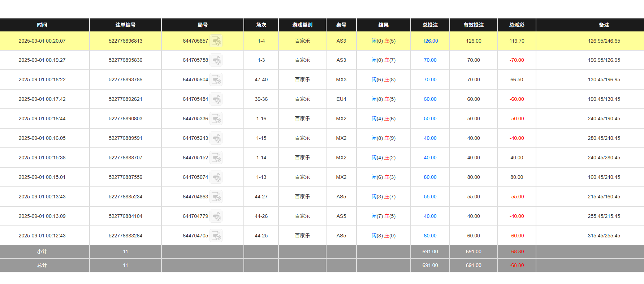Click video icon beside round 644704779
644x284 pixels.
point(216,216)
